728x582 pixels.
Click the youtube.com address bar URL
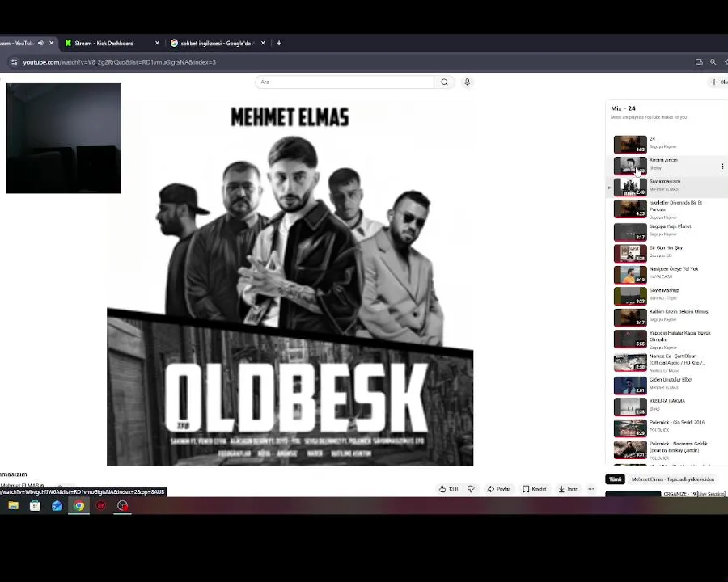[120, 62]
